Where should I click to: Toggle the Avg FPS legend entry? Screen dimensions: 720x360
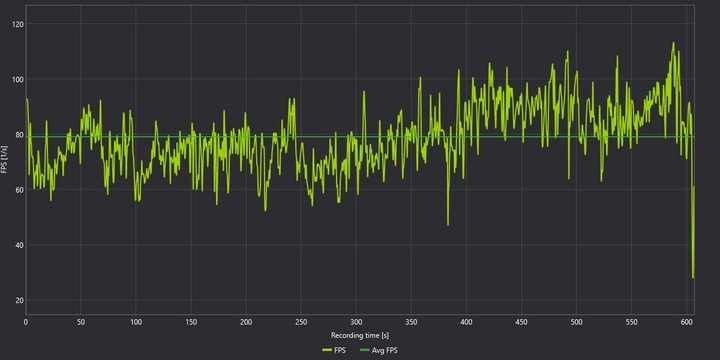coord(378,350)
